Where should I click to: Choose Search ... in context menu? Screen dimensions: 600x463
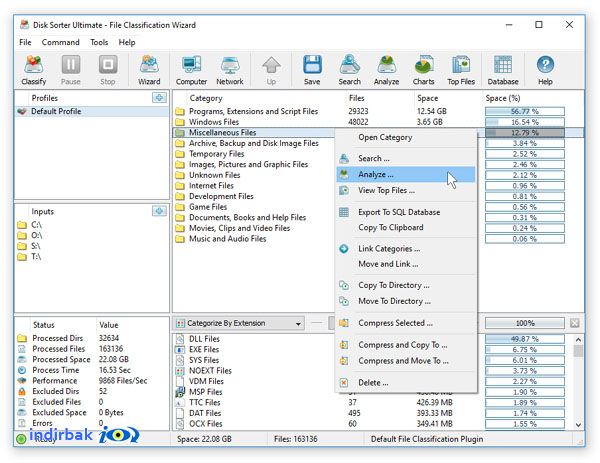(406, 158)
